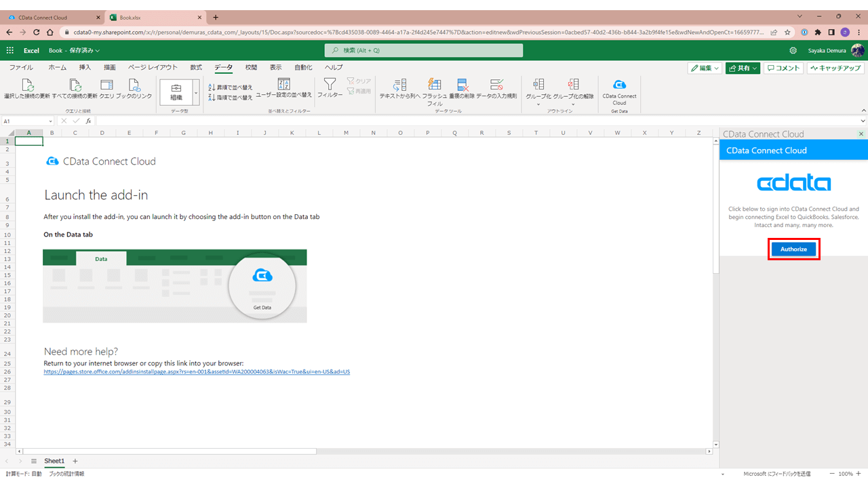Screen dimensions: 868x488
Task: Open the Group (グループ化) dropdown
Action: click(538, 91)
